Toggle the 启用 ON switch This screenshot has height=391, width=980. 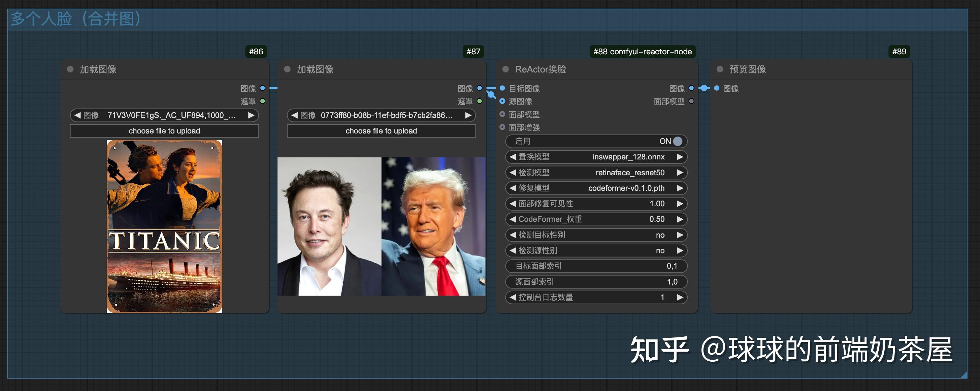click(x=677, y=141)
